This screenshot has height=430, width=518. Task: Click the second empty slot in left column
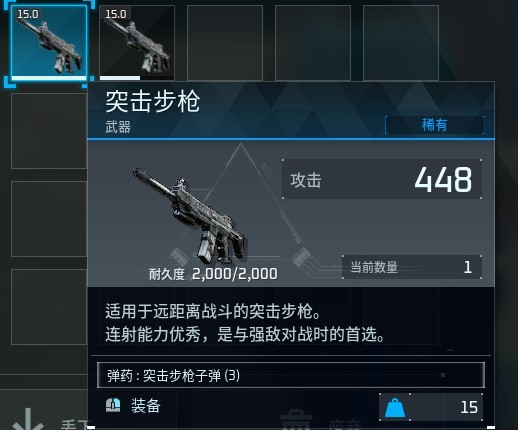pos(49,219)
